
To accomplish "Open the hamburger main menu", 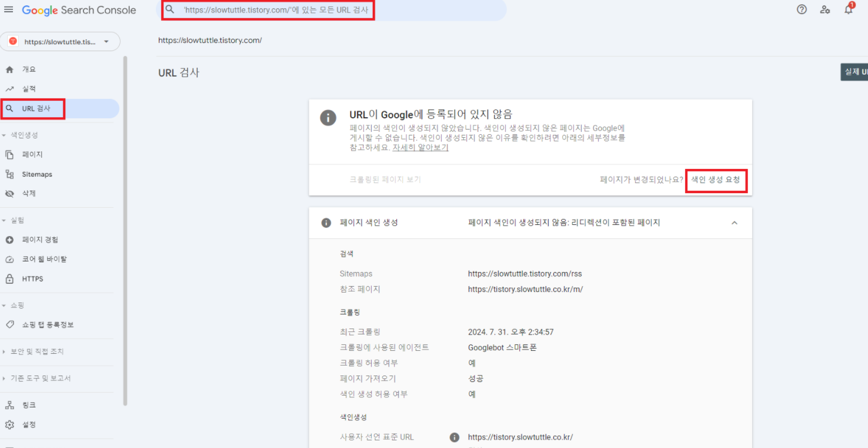I will coord(8,10).
